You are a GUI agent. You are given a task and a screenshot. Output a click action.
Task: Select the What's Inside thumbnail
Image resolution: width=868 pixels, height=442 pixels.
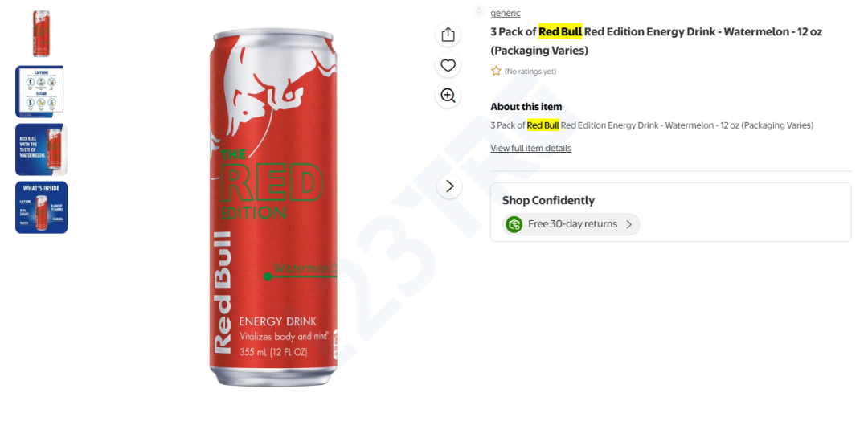[42, 207]
